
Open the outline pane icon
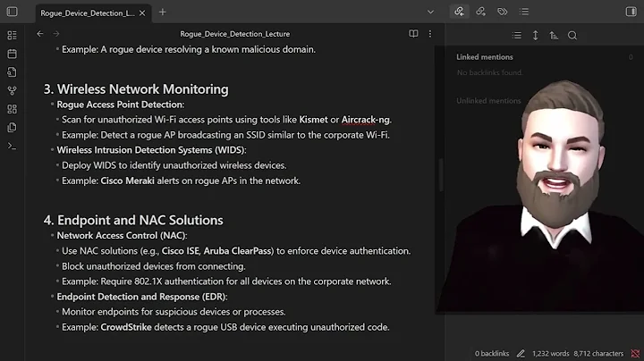point(524,12)
